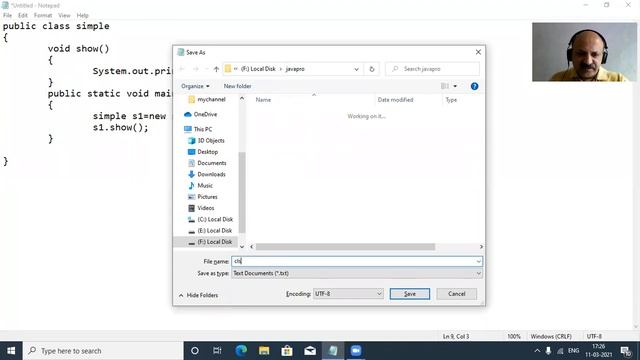This screenshot has height=360, width=640.
Task: Collapse folders with Hide Folders
Action: pyautogui.click(x=198, y=295)
